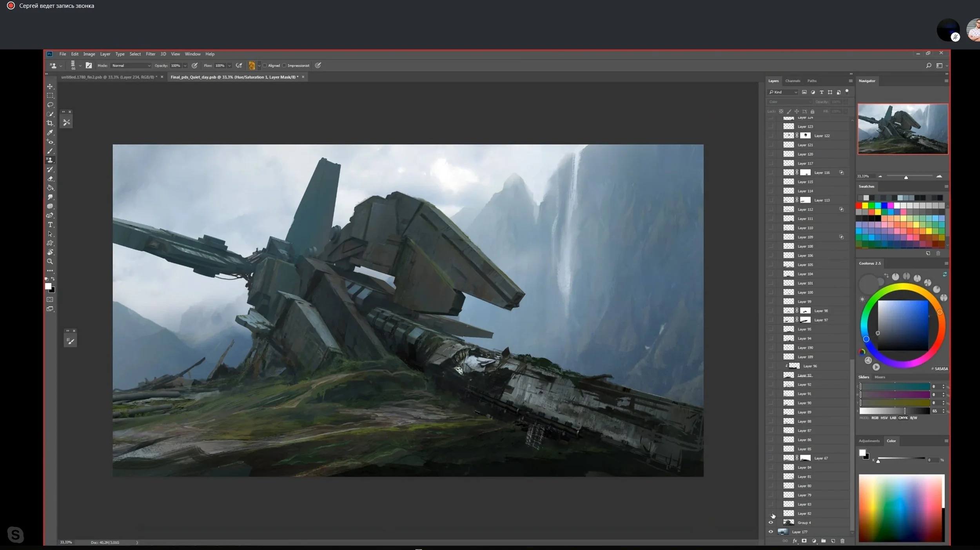Screen dimensions: 980x550
Task: Open search icon in options bar
Action: coord(929,65)
